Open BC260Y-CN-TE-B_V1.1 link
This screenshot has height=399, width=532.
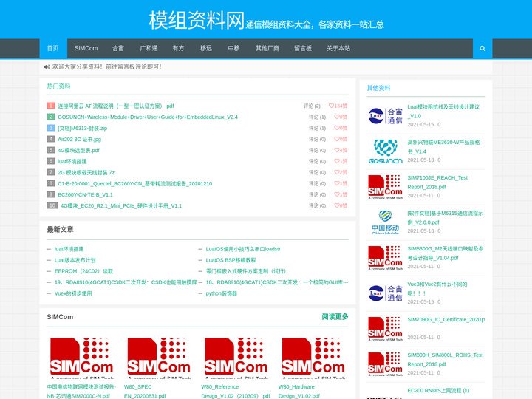click(x=85, y=195)
